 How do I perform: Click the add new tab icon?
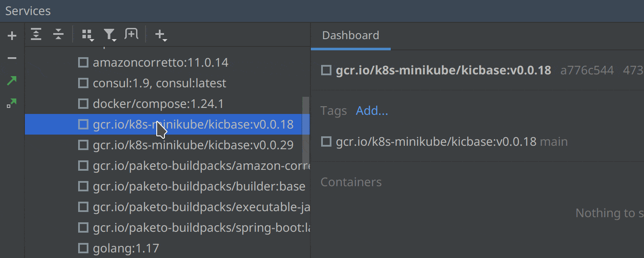(131, 34)
